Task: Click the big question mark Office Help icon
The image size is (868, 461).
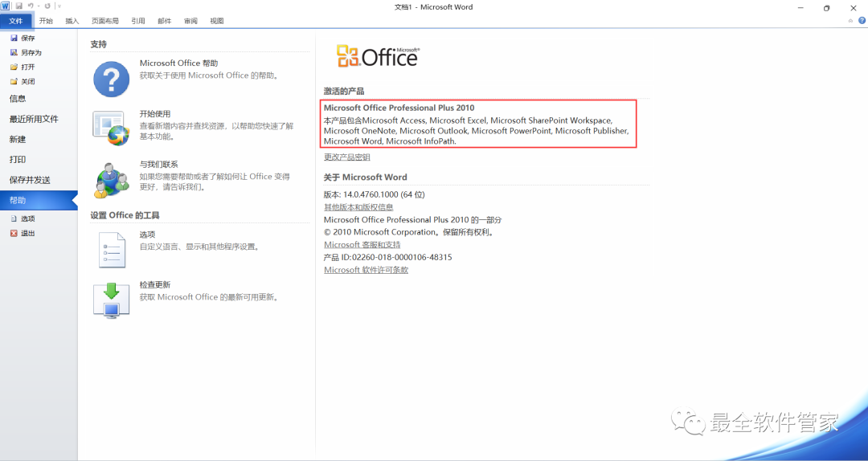Action: pyautogui.click(x=111, y=80)
